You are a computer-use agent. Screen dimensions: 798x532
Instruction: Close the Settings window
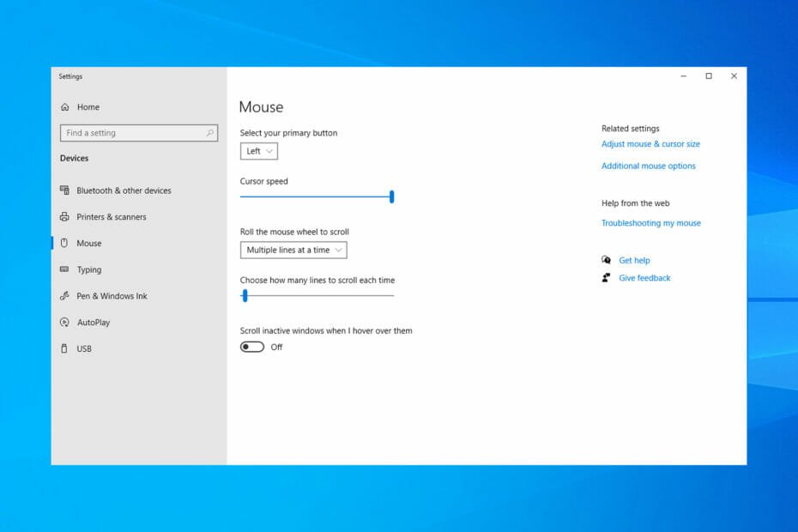coord(734,76)
